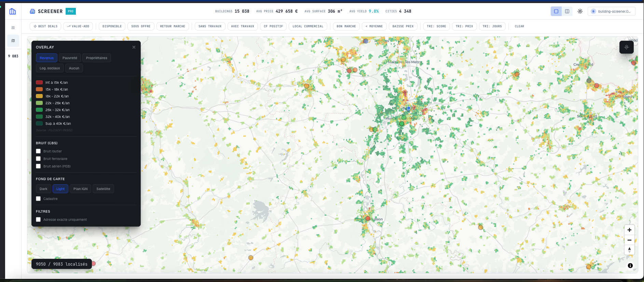Click the 9 083 count in sidebar
Image resolution: width=644 pixels, height=282 pixels.
click(13, 56)
